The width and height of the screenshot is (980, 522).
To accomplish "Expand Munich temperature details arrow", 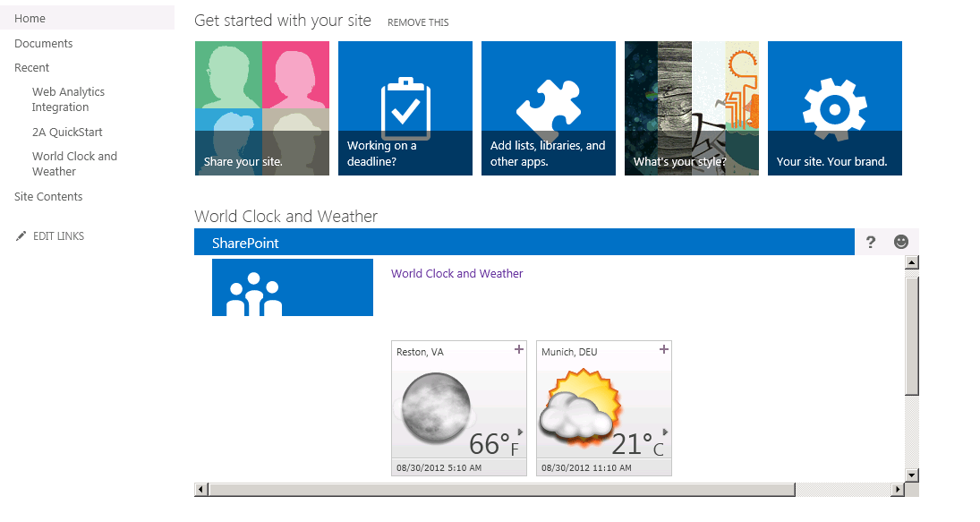I will 666,432.
